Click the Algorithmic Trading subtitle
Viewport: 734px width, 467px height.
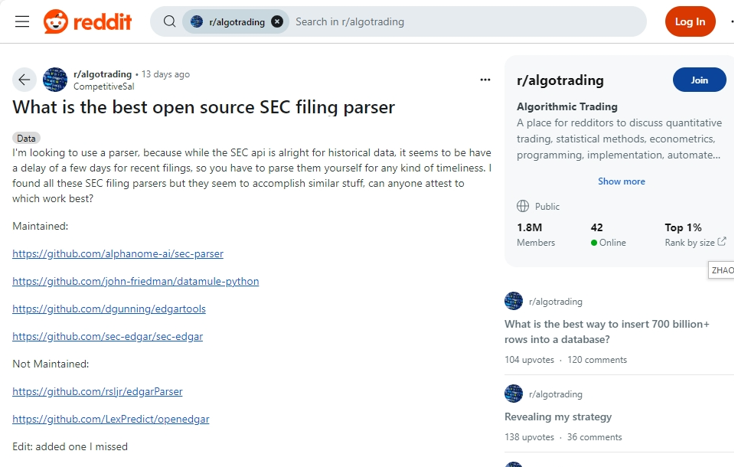[567, 107]
